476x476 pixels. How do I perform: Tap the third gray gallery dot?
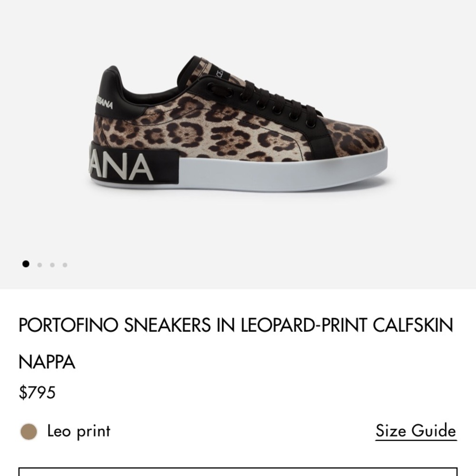tap(51, 264)
